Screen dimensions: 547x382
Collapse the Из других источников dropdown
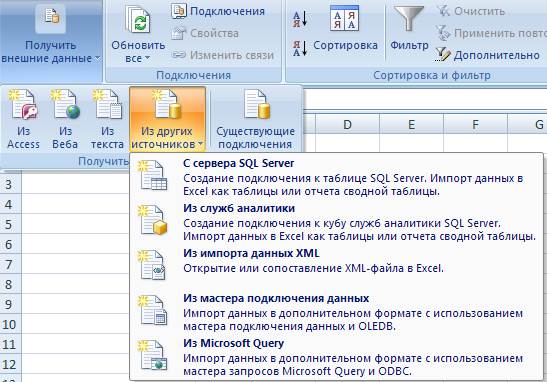click(x=167, y=119)
